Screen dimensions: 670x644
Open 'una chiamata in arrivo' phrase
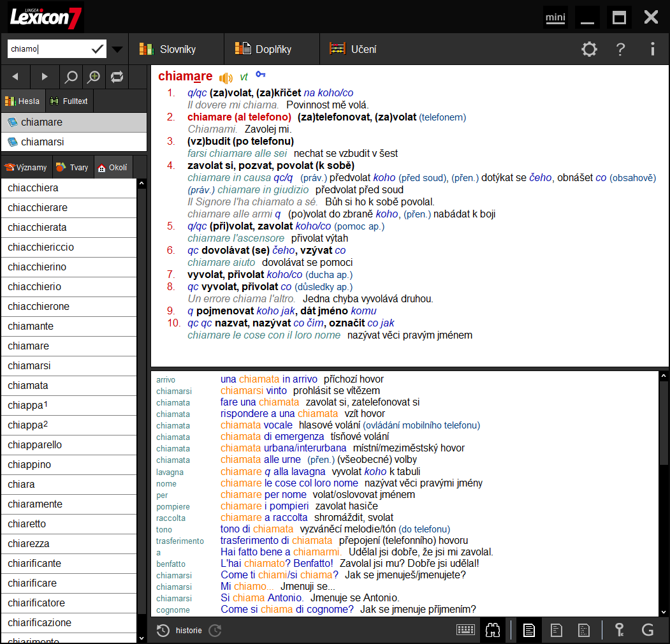pos(269,379)
